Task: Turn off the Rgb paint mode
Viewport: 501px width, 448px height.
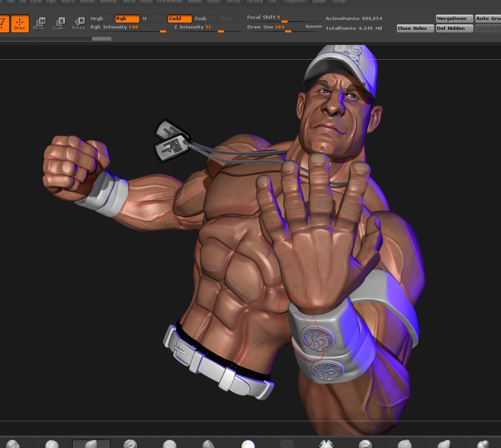Action: coord(127,19)
